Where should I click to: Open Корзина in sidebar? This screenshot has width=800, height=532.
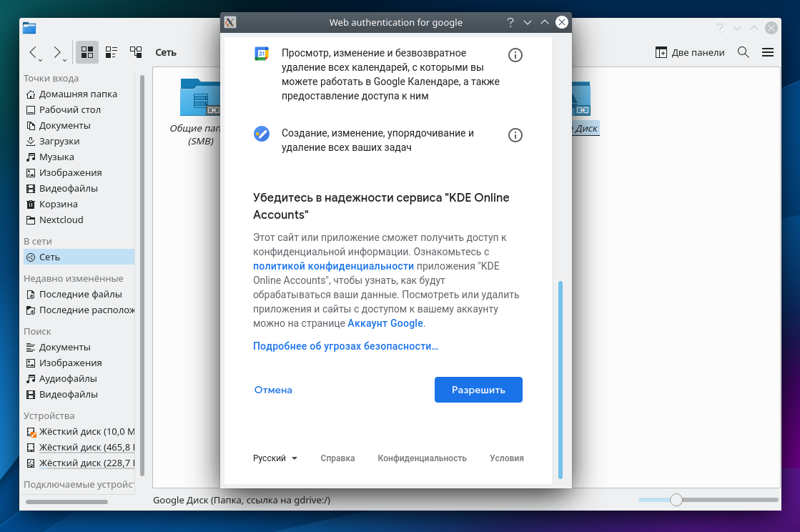(x=79, y=204)
